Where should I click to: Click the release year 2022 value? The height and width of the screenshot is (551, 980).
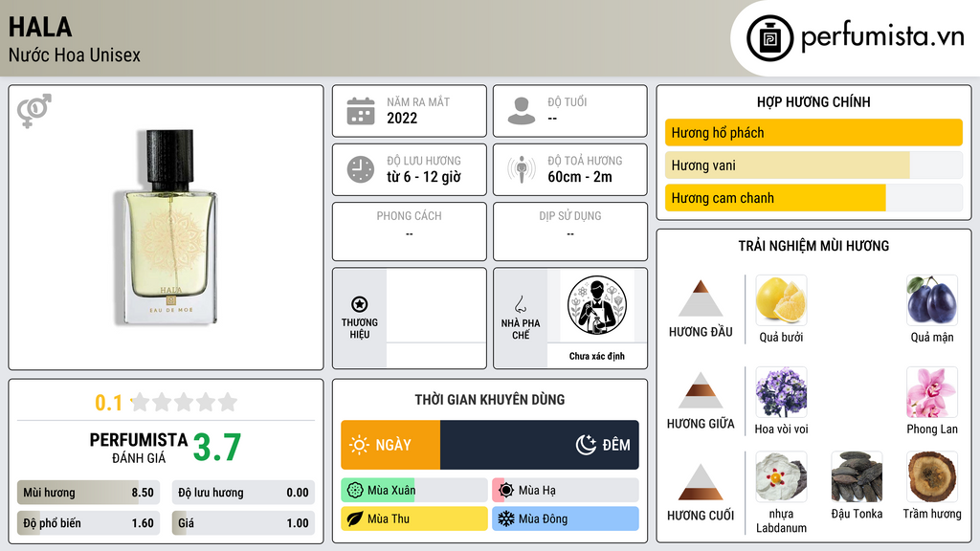coord(402,118)
